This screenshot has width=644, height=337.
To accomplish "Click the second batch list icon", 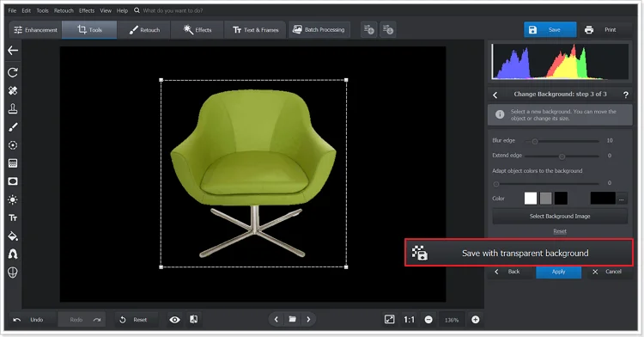I will point(388,29).
